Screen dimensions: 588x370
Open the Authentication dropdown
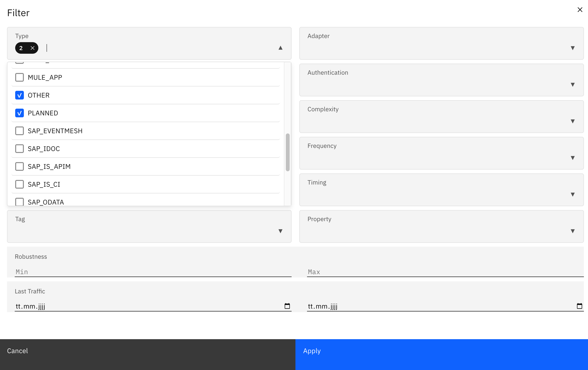pyautogui.click(x=572, y=85)
